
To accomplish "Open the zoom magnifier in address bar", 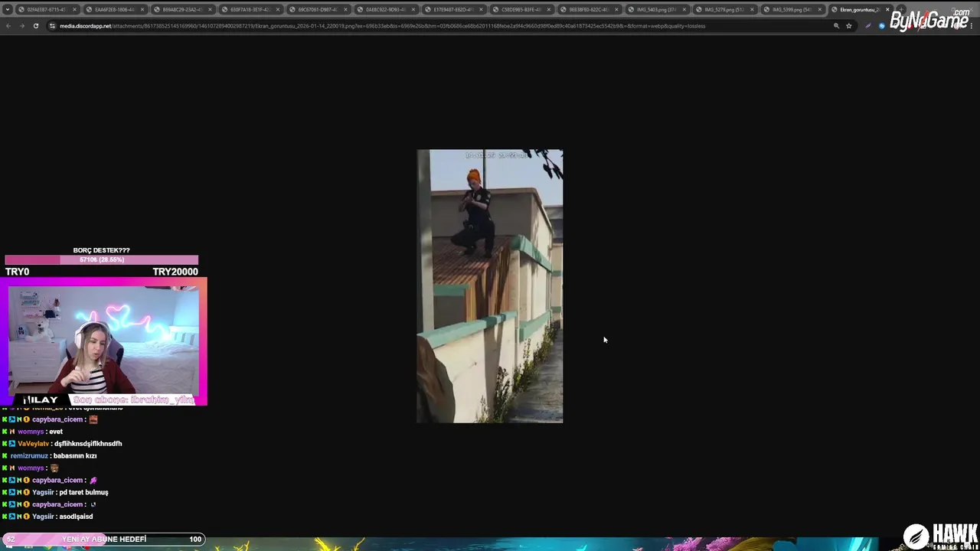I will (x=836, y=26).
